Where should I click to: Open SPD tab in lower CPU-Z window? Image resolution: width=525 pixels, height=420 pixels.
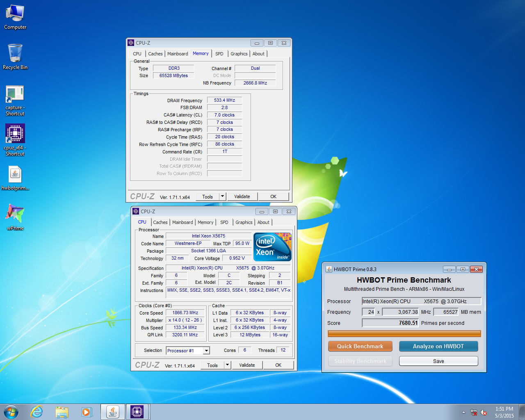[224, 222]
